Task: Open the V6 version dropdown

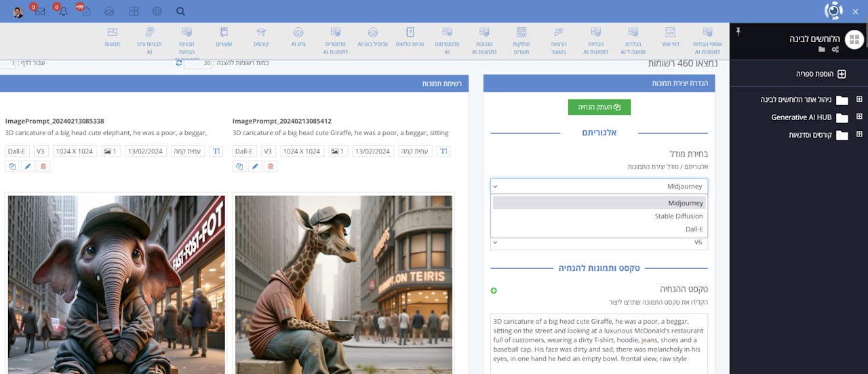Action: click(x=599, y=242)
